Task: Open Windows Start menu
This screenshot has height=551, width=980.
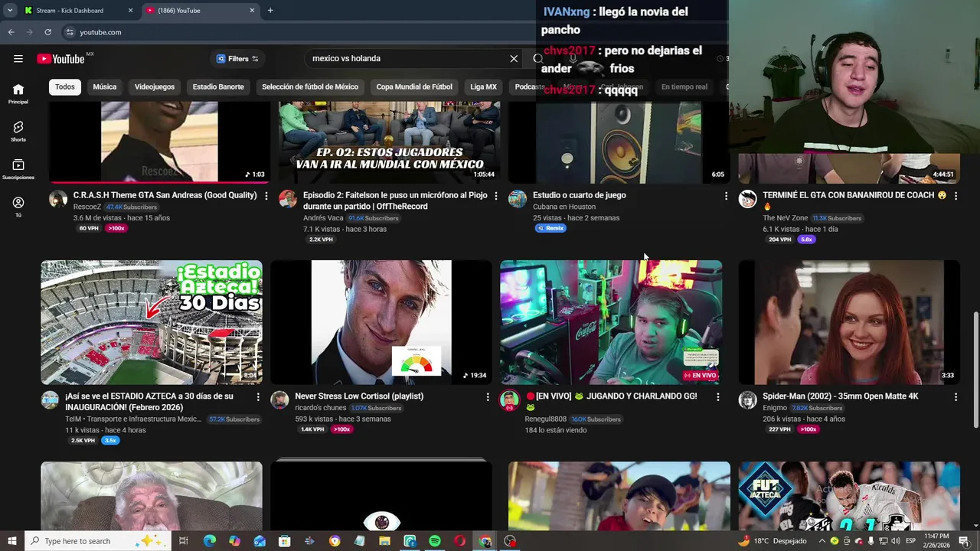Action: tap(11, 541)
